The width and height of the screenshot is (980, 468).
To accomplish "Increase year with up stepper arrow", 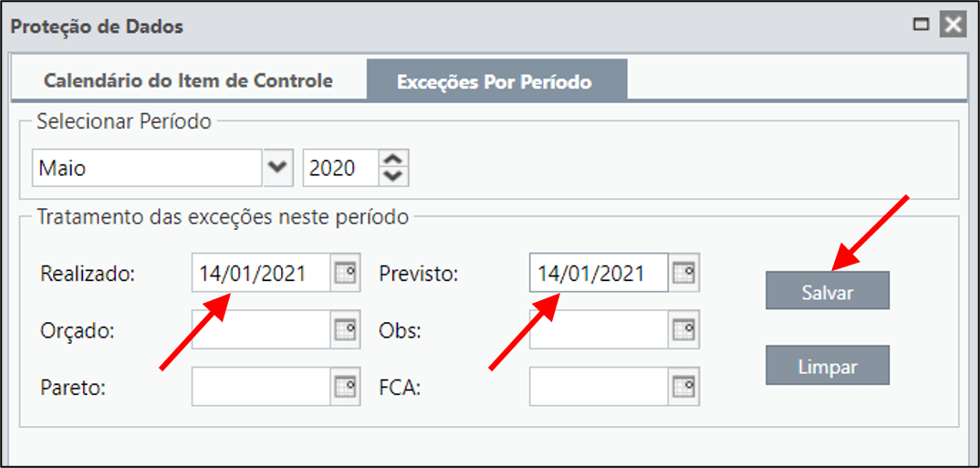I will (393, 158).
